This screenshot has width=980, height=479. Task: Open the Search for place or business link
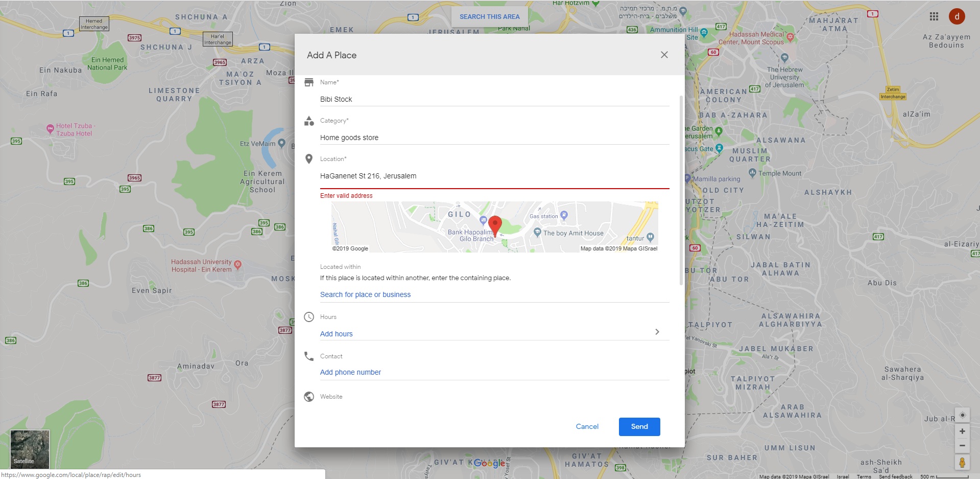tap(365, 294)
